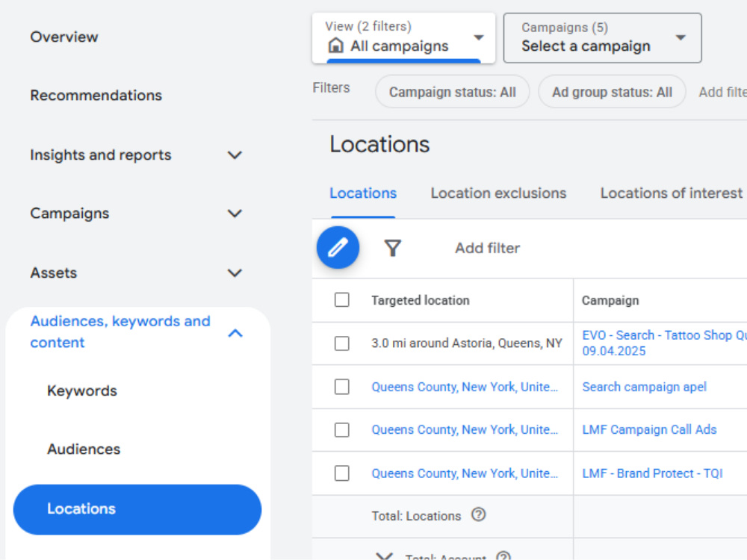This screenshot has height=560, width=747.
Task: Check the Astoria, Queens location row
Action: [341, 343]
